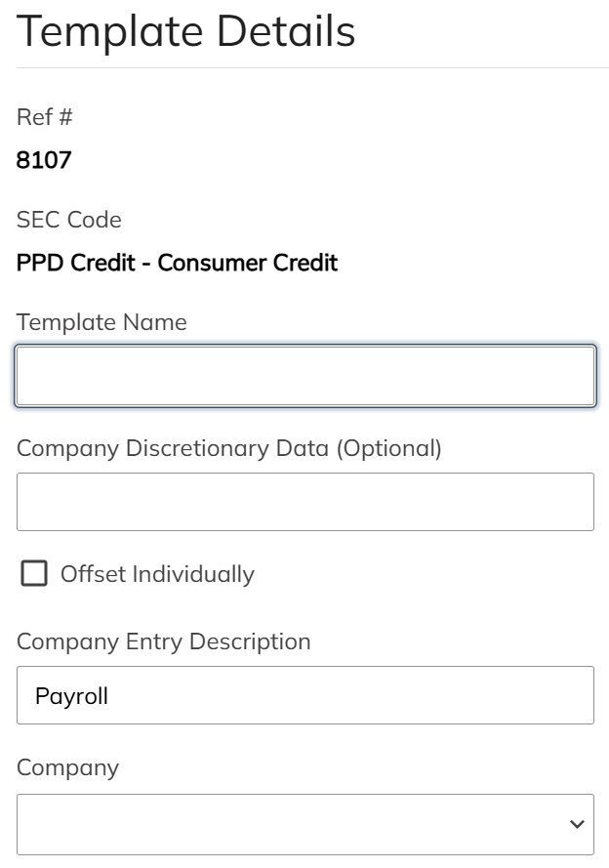Click the Company dropdown chevron arrow

click(x=576, y=825)
